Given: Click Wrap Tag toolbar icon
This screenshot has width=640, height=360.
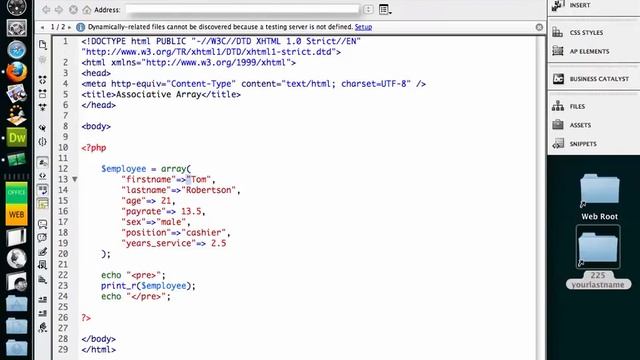Looking at the screenshot, I should pos(42,251).
